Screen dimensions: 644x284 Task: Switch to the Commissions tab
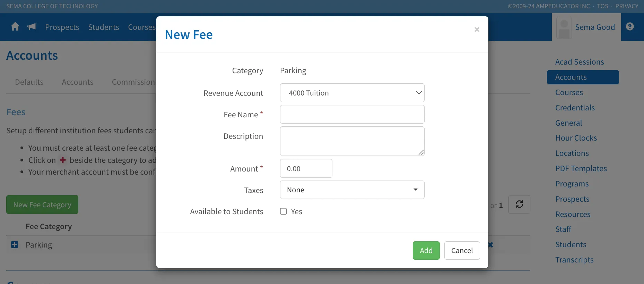click(134, 82)
